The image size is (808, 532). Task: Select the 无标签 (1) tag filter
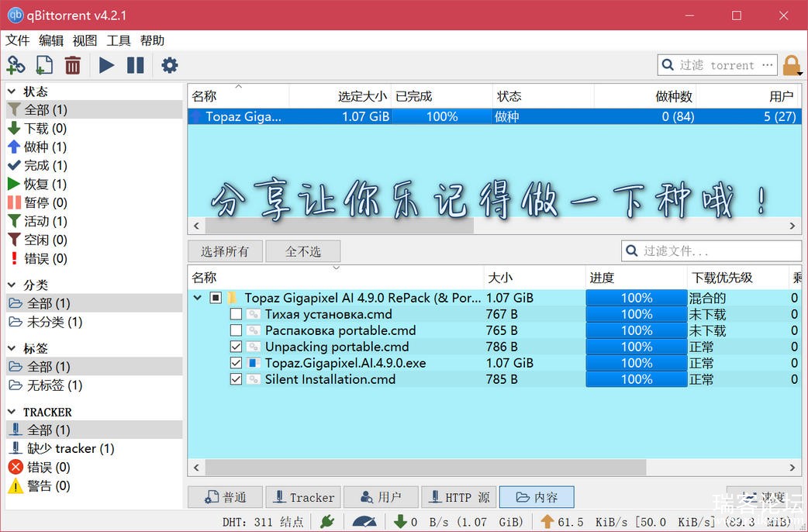pyautogui.click(x=95, y=385)
